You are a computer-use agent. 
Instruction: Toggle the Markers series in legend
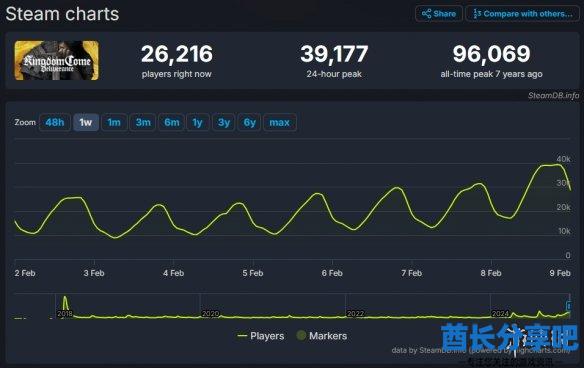tap(322, 336)
